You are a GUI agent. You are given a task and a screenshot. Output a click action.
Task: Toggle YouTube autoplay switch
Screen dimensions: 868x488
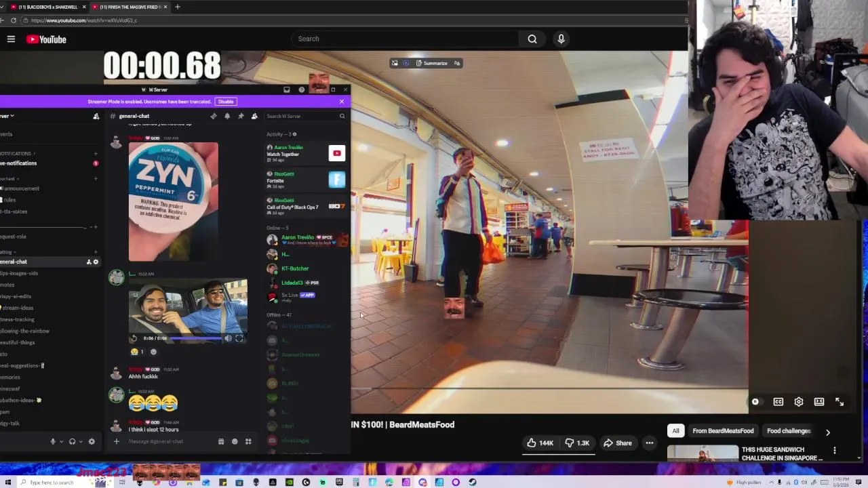point(755,402)
